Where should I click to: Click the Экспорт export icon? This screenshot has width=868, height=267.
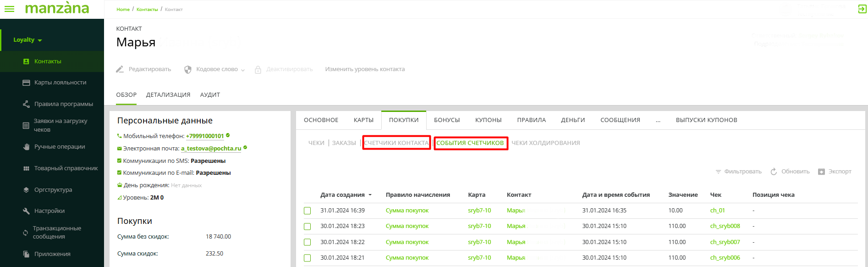click(821, 172)
